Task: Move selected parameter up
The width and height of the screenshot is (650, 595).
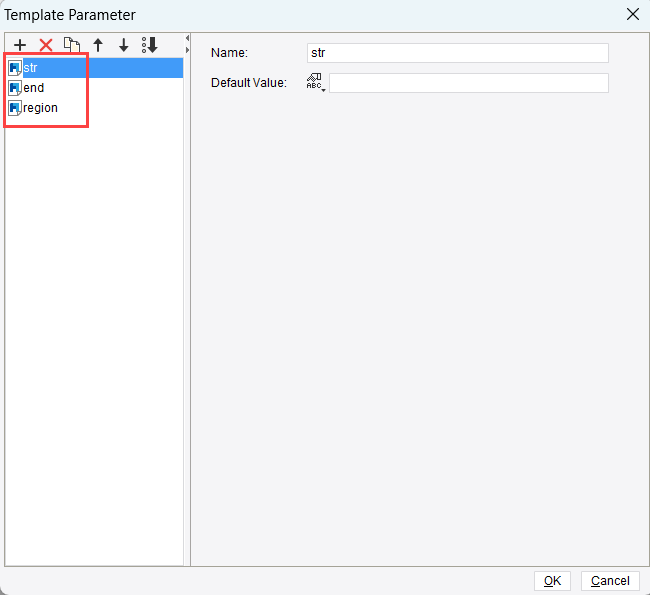Action: [x=98, y=45]
